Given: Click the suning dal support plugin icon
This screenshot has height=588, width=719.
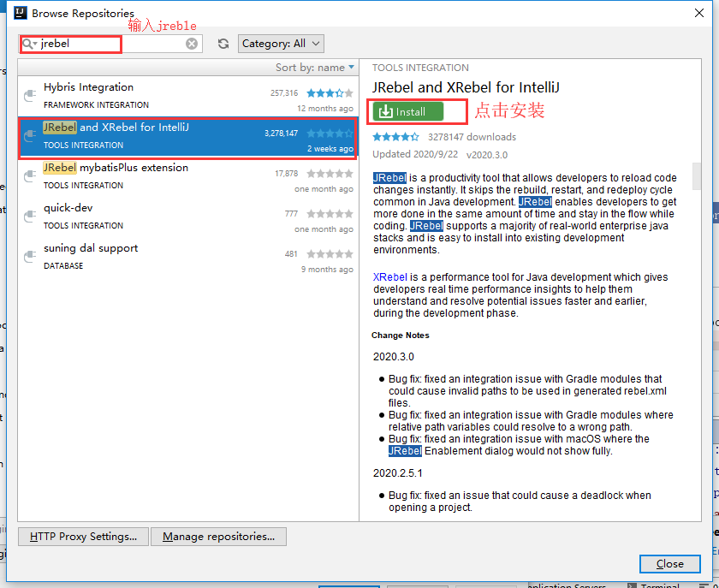Looking at the screenshot, I should pos(30,257).
